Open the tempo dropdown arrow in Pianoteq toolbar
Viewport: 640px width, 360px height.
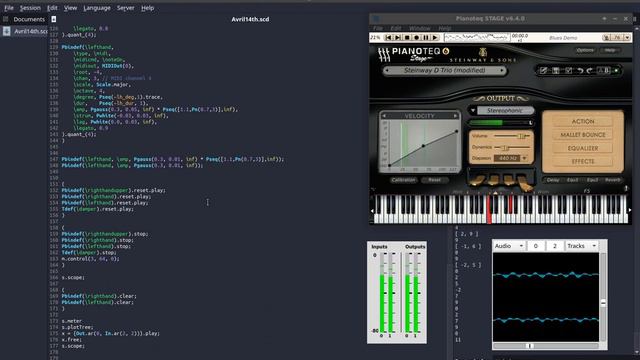[x=627, y=38]
